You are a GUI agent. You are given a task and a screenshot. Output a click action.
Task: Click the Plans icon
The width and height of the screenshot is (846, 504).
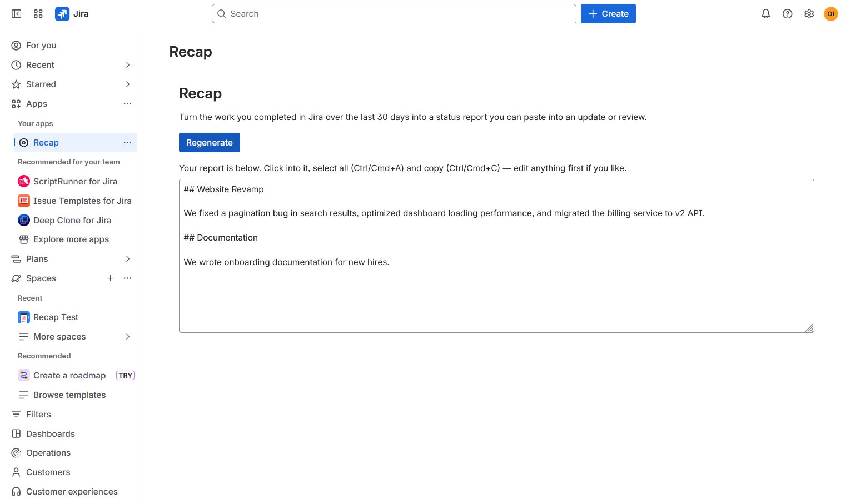click(16, 259)
